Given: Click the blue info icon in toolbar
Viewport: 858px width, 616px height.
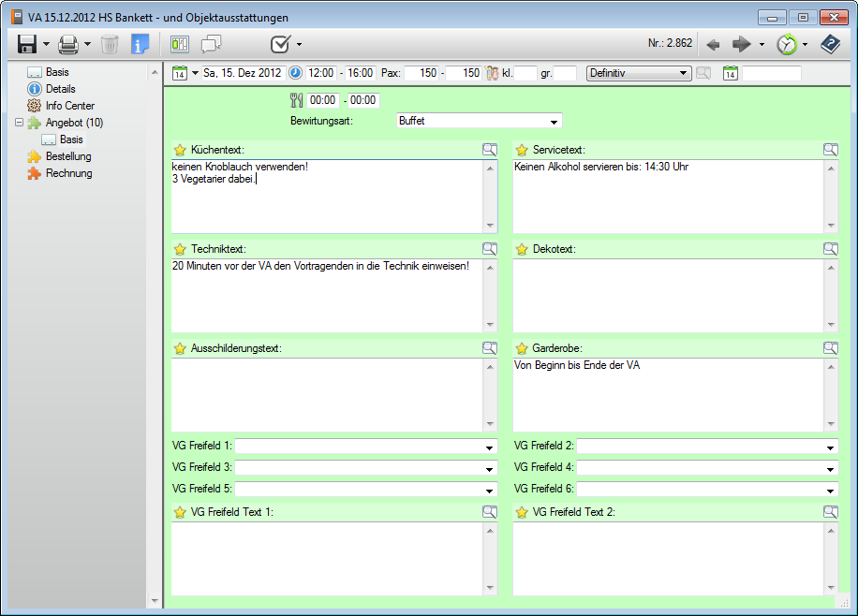Looking at the screenshot, I should click(140, 44).
